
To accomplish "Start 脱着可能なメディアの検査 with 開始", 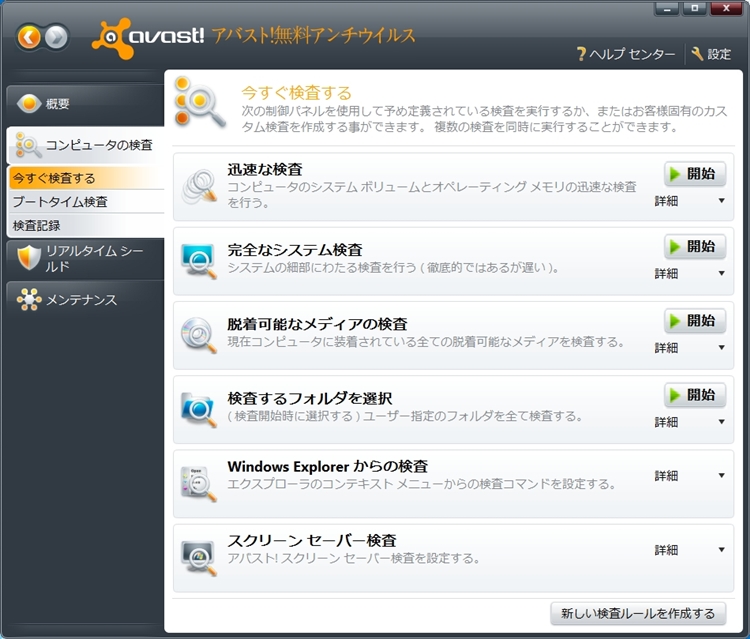I will pos(695,320).
